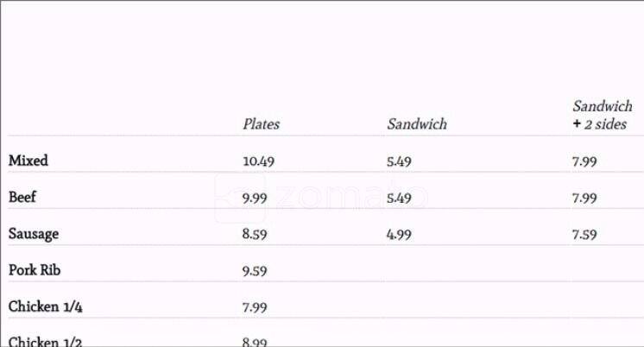The image size is (644, 347).
Task: Click the Chicken 1/2 plate price 8.99
Action: pyautogui.click(x=255, y=342)
